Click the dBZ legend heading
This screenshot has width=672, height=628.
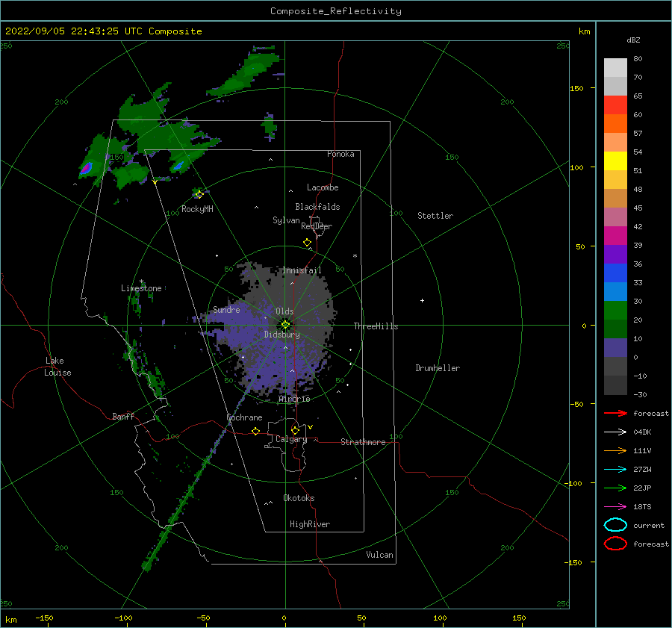click(633, 40)
